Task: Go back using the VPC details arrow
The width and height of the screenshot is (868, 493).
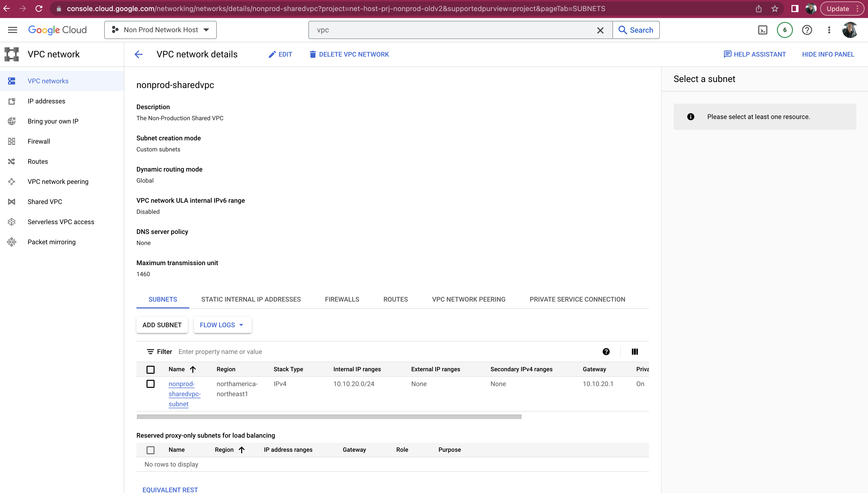Action: pyautogui.click(x=138, y=54)
